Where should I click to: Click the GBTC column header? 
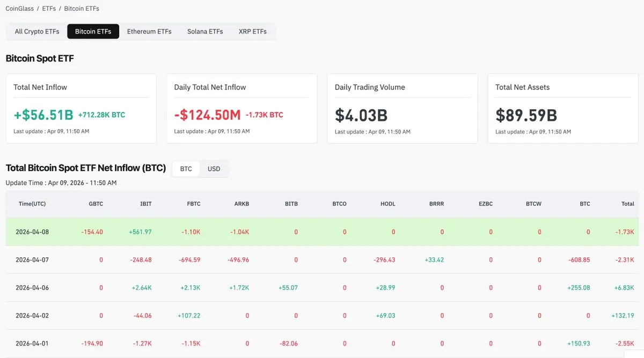[x=96, y=204]
